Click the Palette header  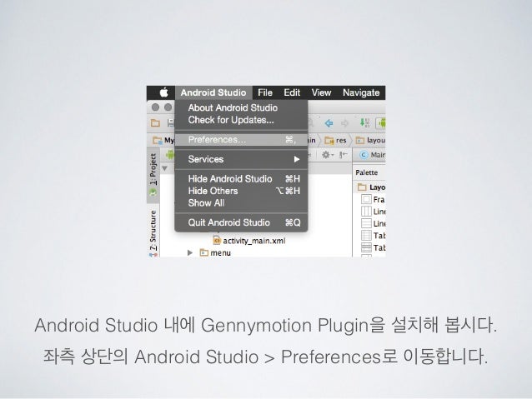[x=367, y=172]
